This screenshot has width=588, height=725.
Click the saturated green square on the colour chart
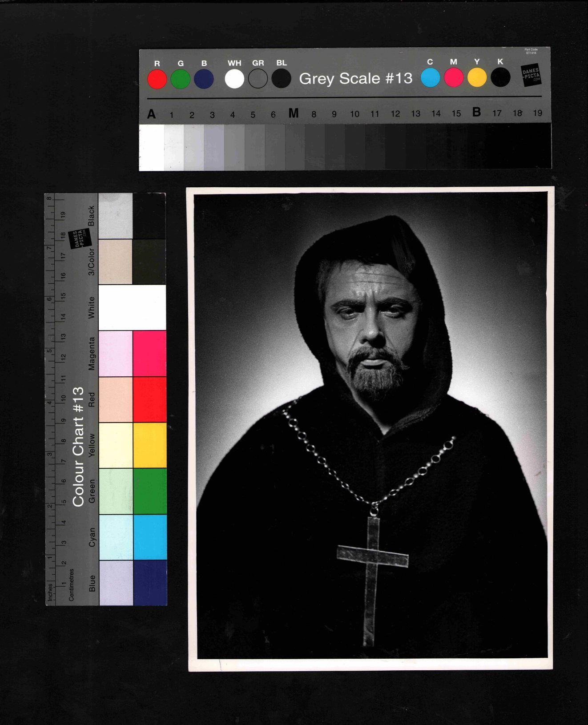coord(150,491)
